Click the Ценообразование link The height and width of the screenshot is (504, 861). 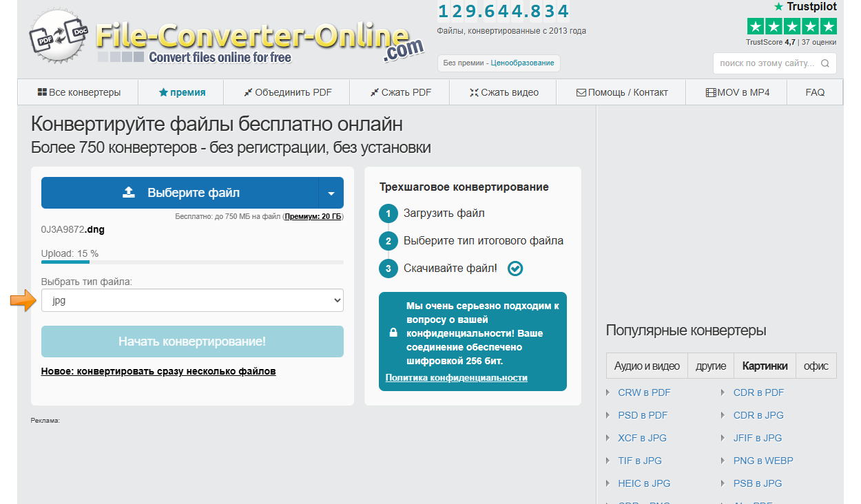point(522,63)
